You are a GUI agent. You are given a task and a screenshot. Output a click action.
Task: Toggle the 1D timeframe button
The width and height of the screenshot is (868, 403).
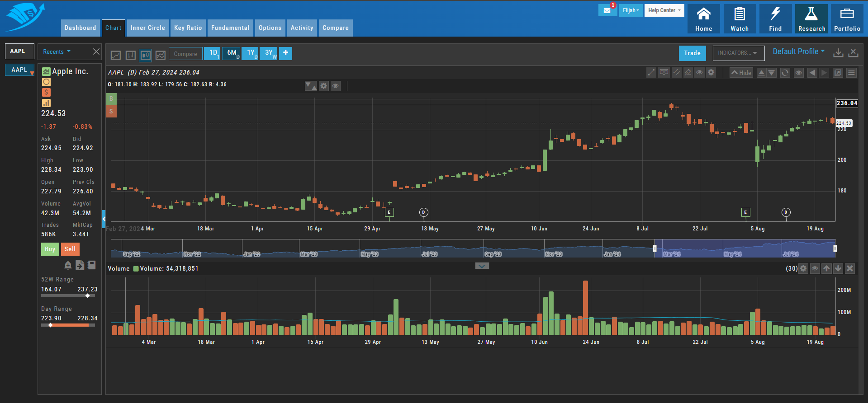click(212, 54)
